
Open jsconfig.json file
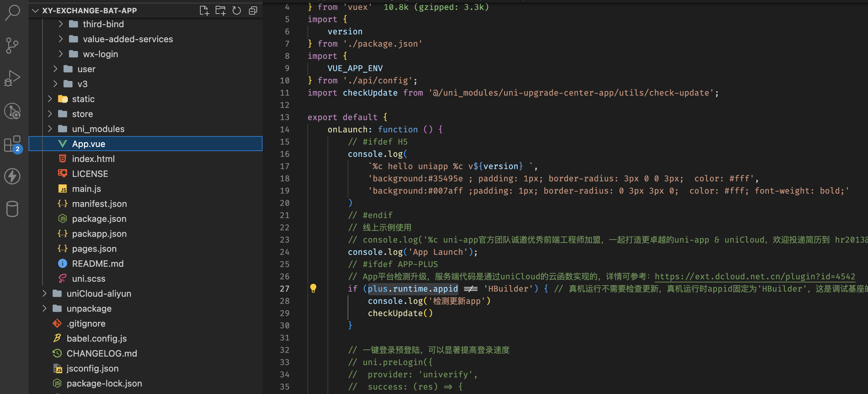point(146,368)
